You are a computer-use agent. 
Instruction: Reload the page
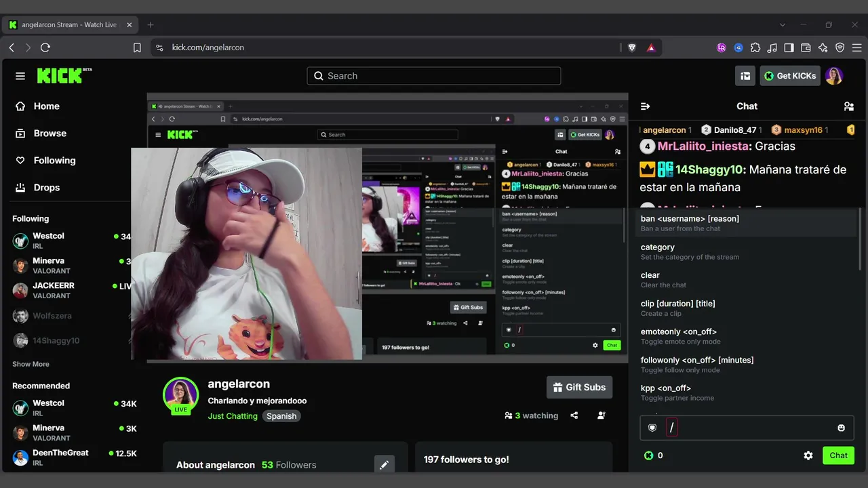coord(45,47)
